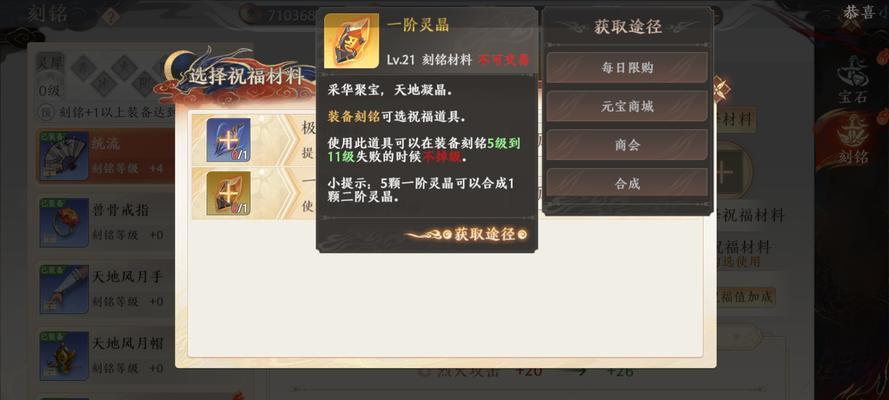Image resolution: width=889 pixels, height=400 pixels.
Task: Click the 天地风月帽 hat equipment icon
Action: pyautogui.click(x=64, y=356)
